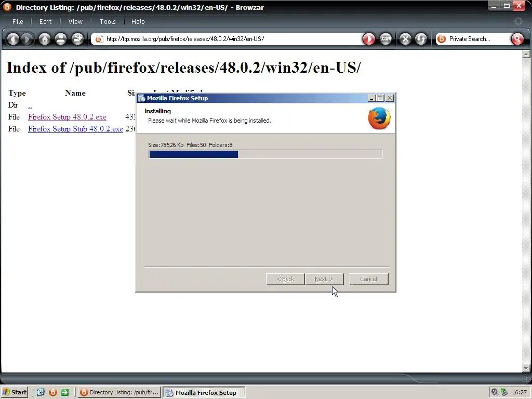Viewport: 532px width, 399px height.
Task: Click the Browzar forward navigation arrow
Action: [27, 39]
